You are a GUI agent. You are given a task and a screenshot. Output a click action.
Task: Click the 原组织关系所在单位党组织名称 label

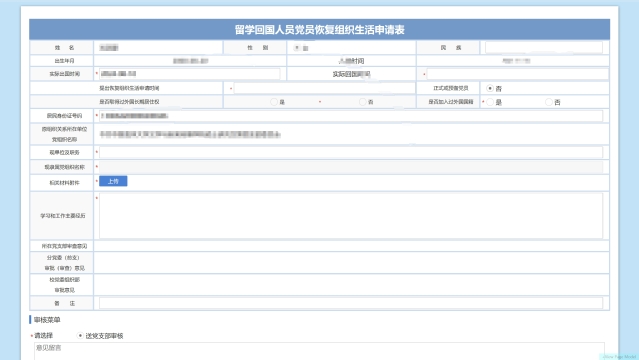(x=64, y=134)
